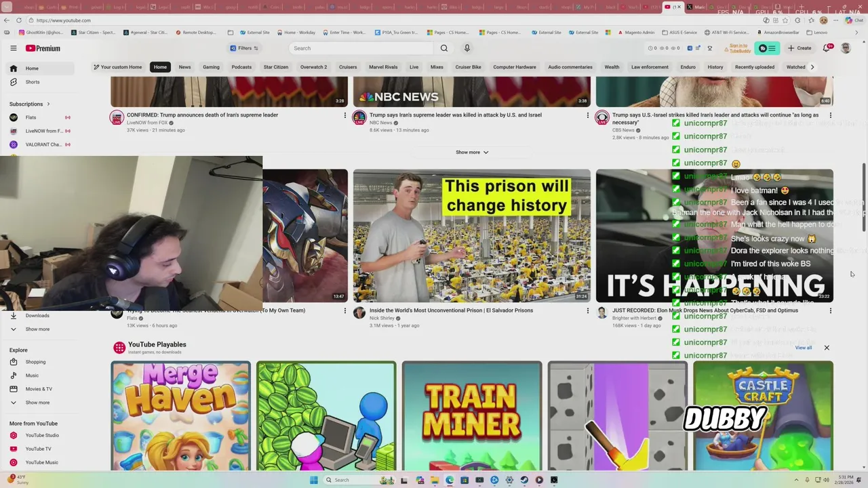Open NBC News channel avatar
868x488 pixels.
pos(359,117)
